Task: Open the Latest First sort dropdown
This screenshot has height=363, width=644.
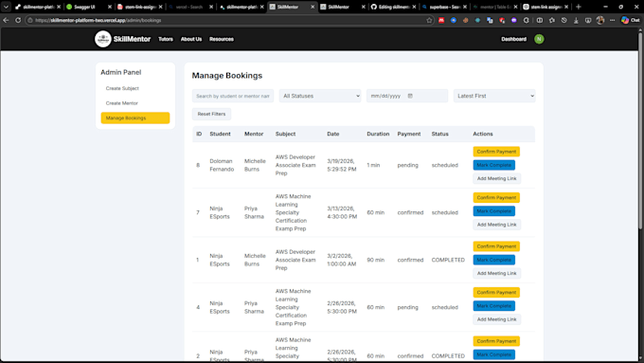Action: coord(494,96)
